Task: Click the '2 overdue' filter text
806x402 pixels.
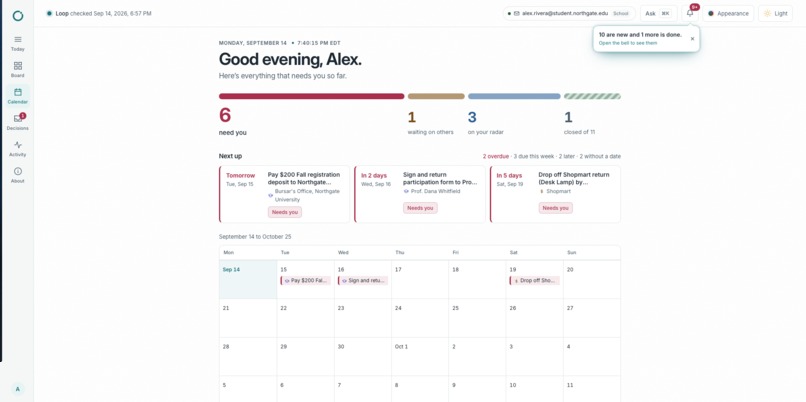Action: click(496, 156)
